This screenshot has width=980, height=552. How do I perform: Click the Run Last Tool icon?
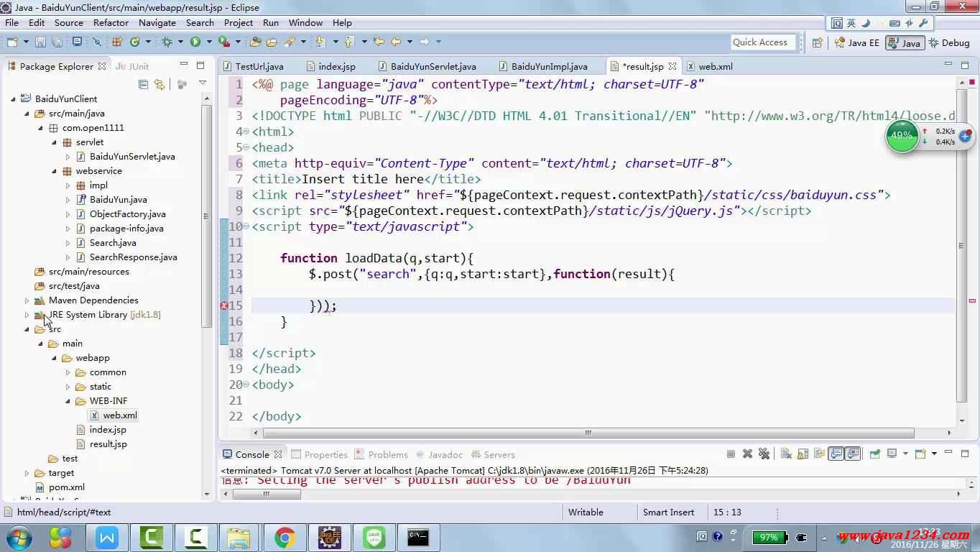(x=224, y=42)
